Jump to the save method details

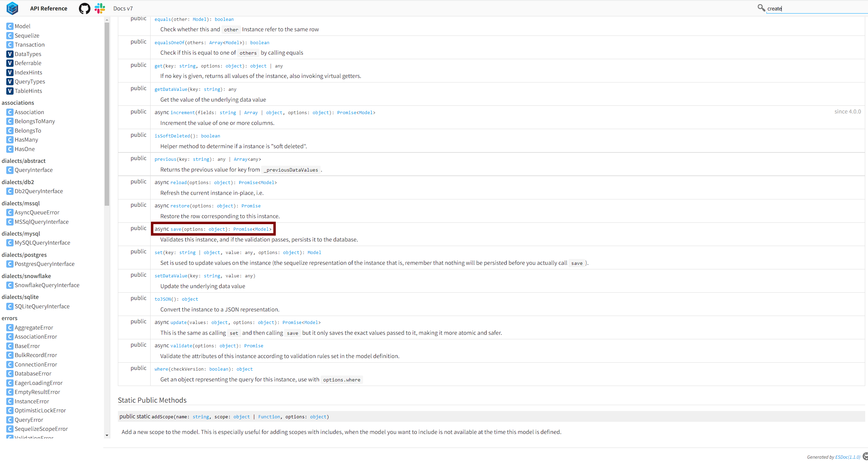176,229
